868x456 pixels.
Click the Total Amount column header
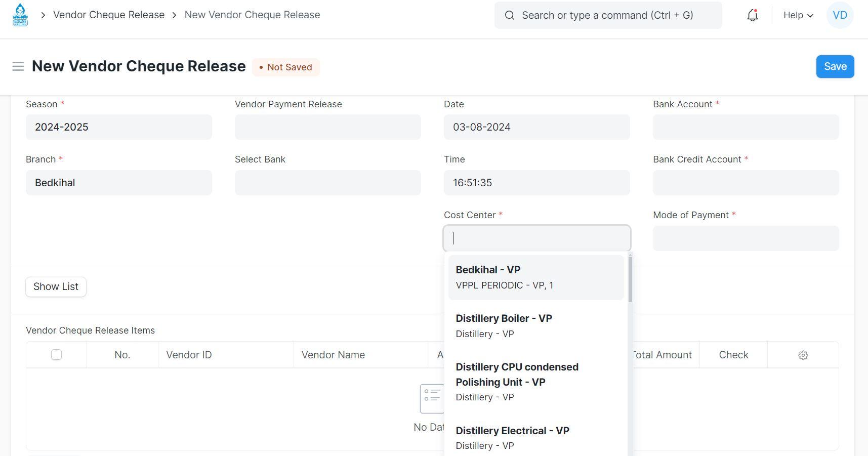[662, 355]
